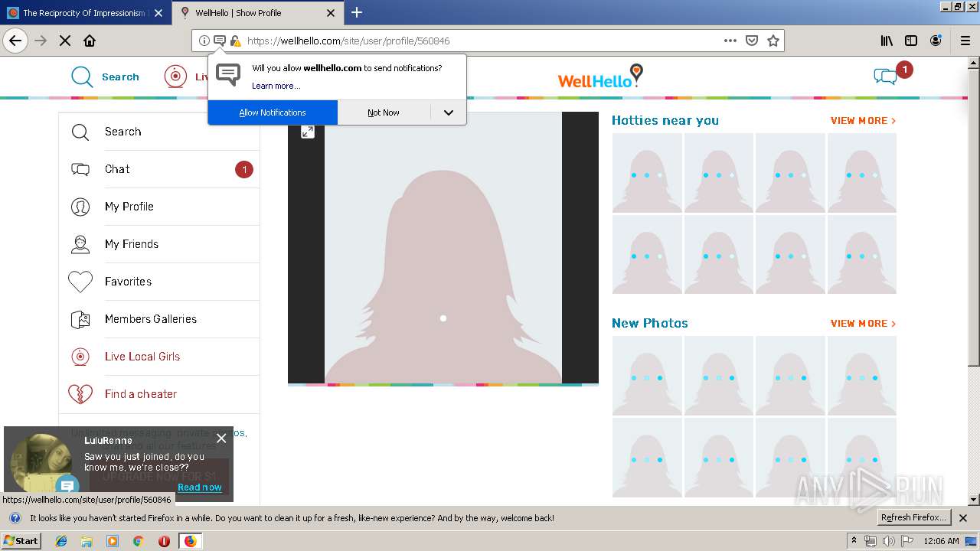The height and width of the screenshot is (551, 980).
Task: Stop loading the page
Action: (65, 41)
